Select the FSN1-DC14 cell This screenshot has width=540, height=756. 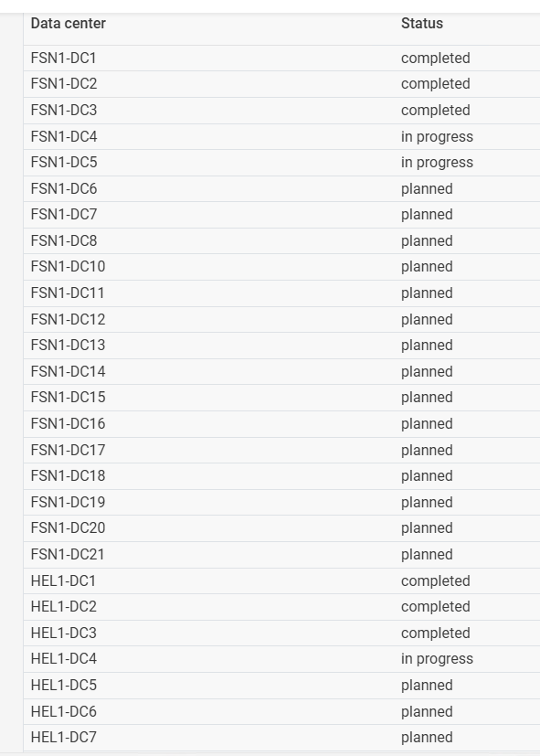[x=68, y=371]
